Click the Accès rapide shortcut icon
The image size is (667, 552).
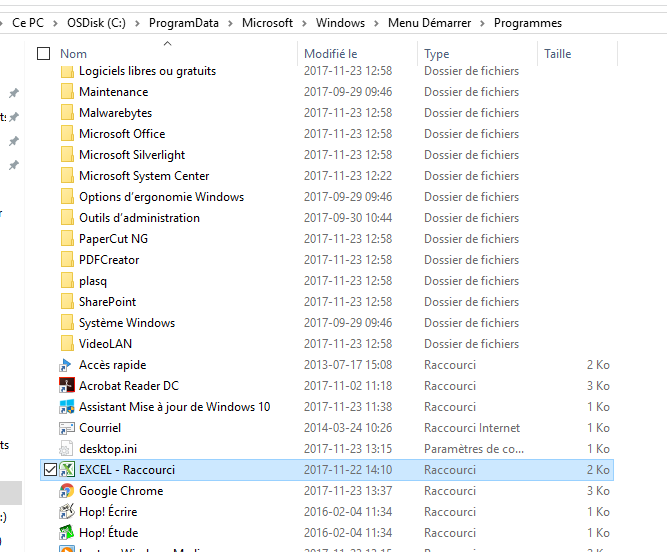[66, 365]
